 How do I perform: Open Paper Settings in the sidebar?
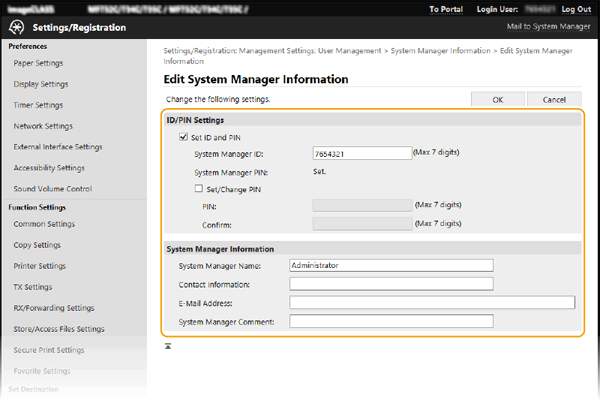coord(37,63)
